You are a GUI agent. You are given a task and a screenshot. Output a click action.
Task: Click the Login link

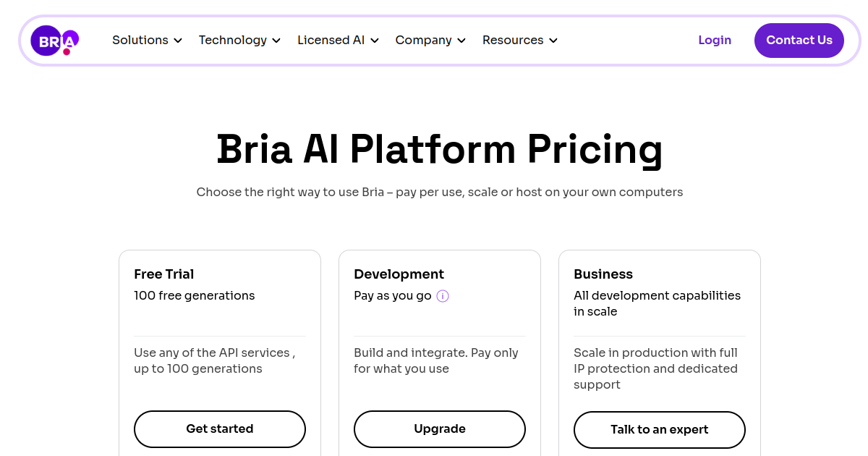coord(715,41)
